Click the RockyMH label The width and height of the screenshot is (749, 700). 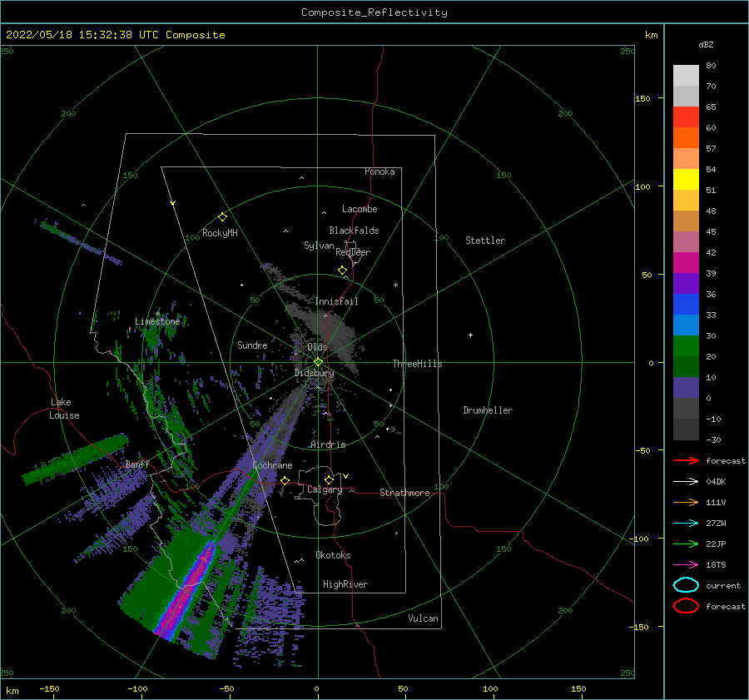point(220,233)
